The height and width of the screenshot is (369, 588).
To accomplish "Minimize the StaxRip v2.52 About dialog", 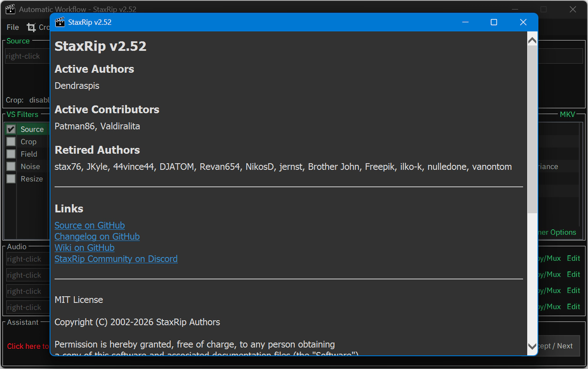I will tap(466, 22).
